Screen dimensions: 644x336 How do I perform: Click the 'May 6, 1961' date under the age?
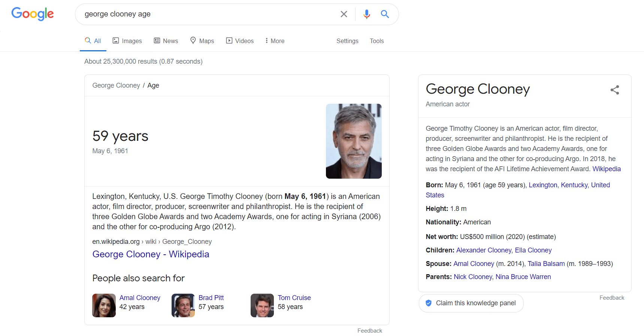pos(110,151)
